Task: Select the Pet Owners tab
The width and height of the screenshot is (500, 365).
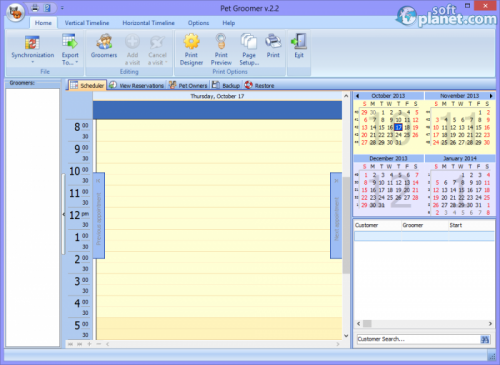Action: pyautogui.click(x=188, y=85)
